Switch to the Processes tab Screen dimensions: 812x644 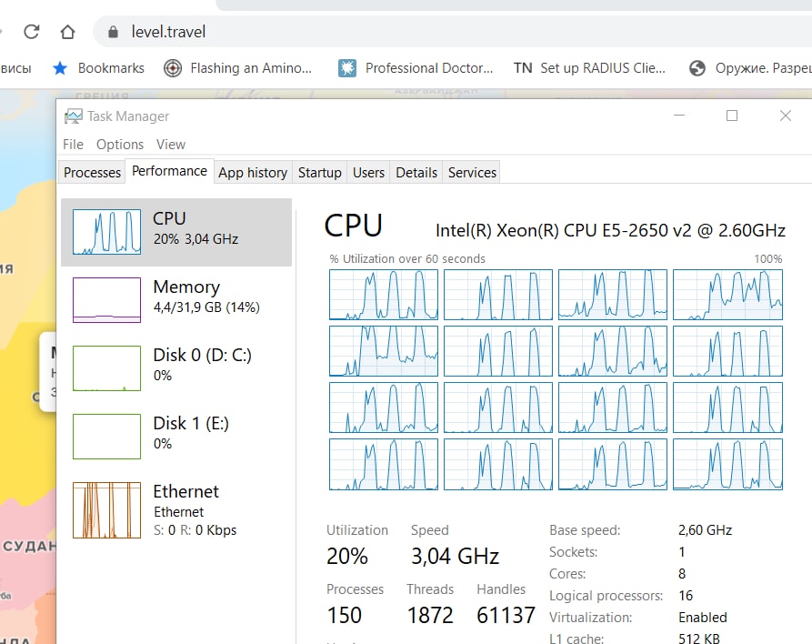92,173
